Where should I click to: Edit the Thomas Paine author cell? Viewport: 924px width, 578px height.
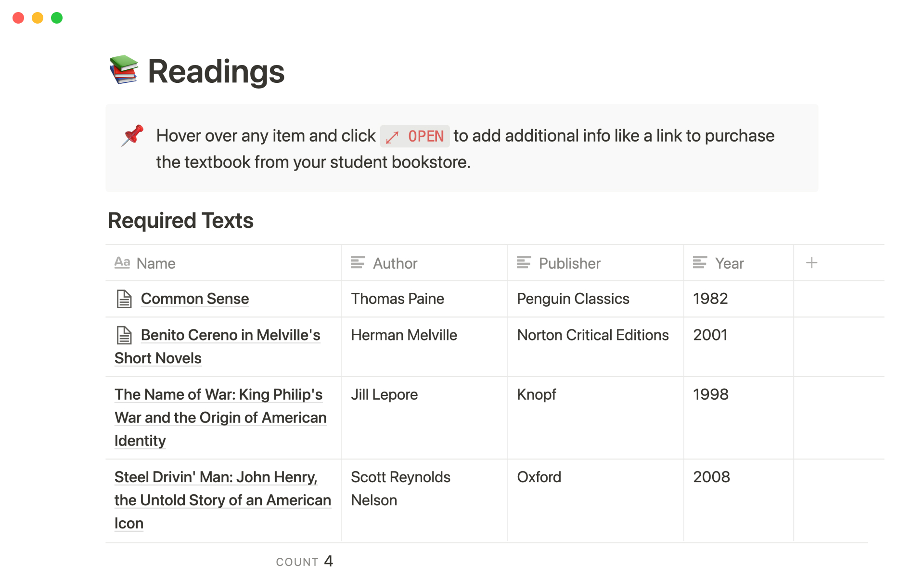[397, 299]
